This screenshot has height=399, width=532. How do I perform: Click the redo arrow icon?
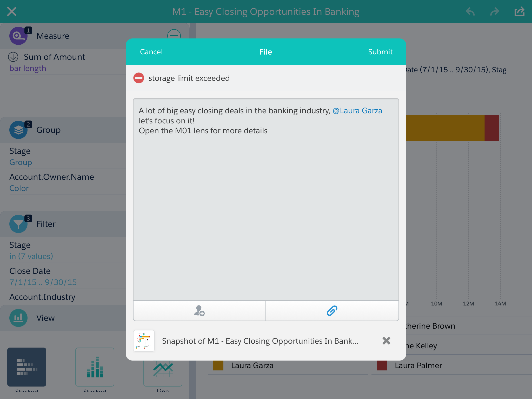click(495, 11)
